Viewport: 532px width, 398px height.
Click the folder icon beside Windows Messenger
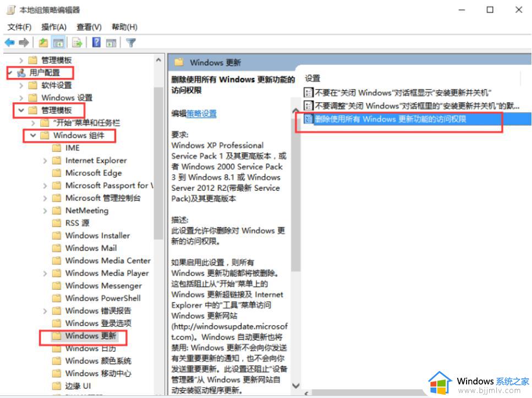pyautogui.click(x=57, y=285)
